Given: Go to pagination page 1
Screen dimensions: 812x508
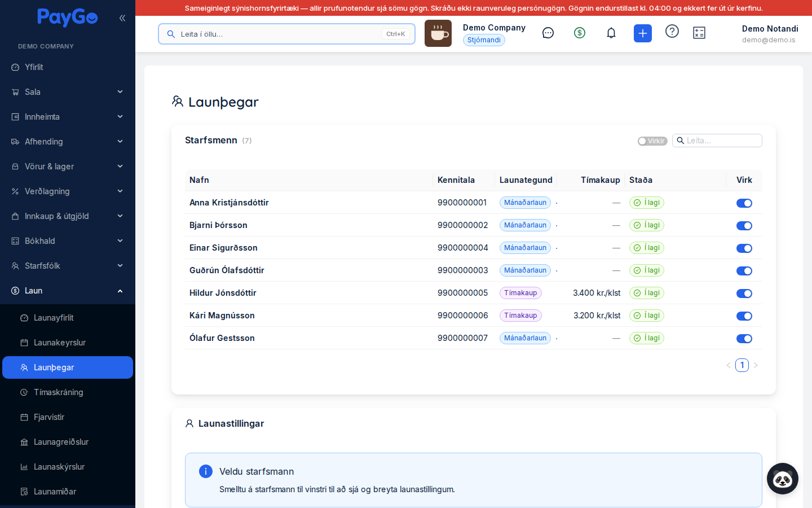Looking at the screenshot, I should tap(742, 365).
